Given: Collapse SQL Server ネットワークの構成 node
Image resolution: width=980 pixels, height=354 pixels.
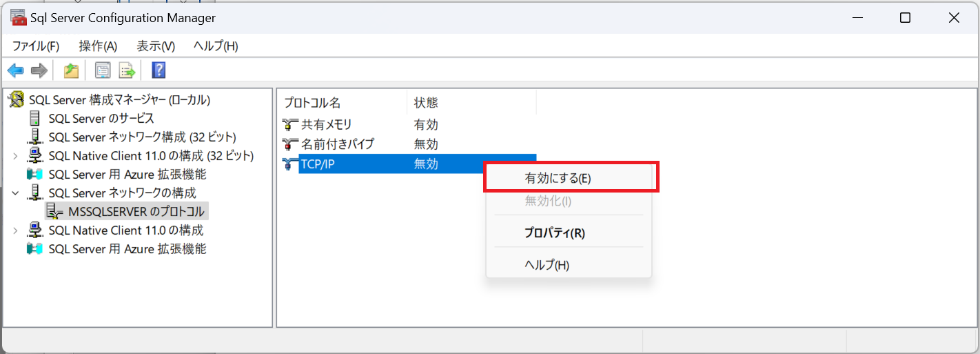Looking at the screenshot, I should [15, 193].
